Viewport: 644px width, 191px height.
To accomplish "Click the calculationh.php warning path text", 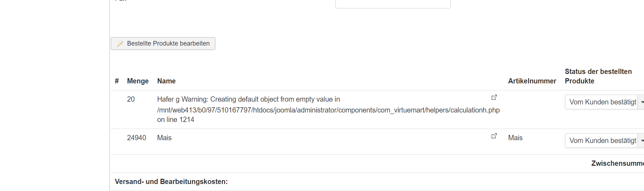I will (x=328, y=110).
